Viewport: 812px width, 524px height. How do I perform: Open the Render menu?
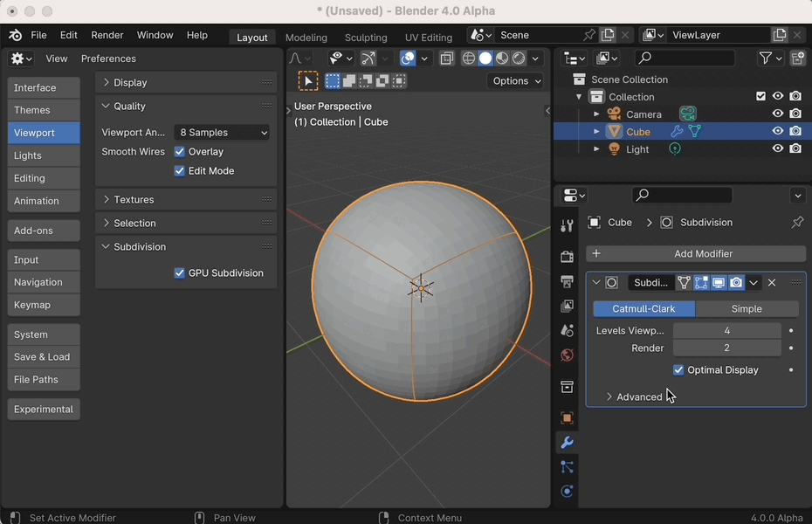click(107, 35)
